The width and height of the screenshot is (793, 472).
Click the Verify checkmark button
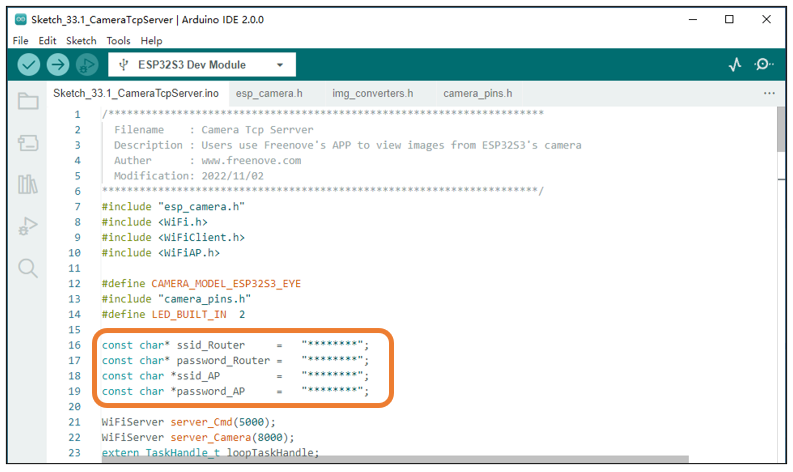[29, 65]
